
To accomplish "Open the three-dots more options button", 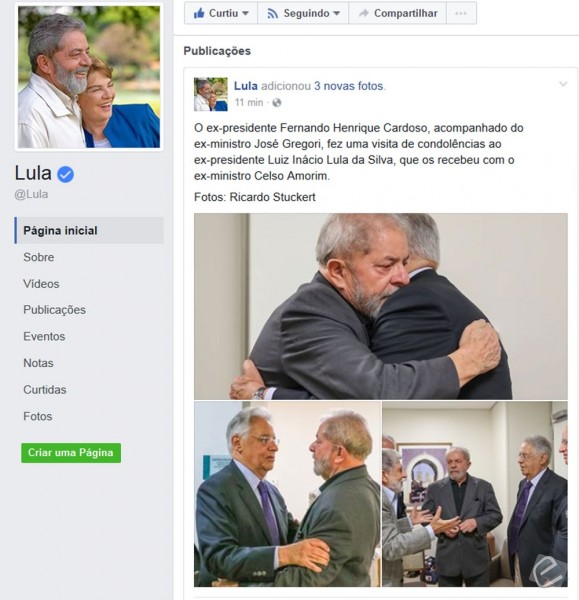I will pyautogui.click(x=461, y=13).
